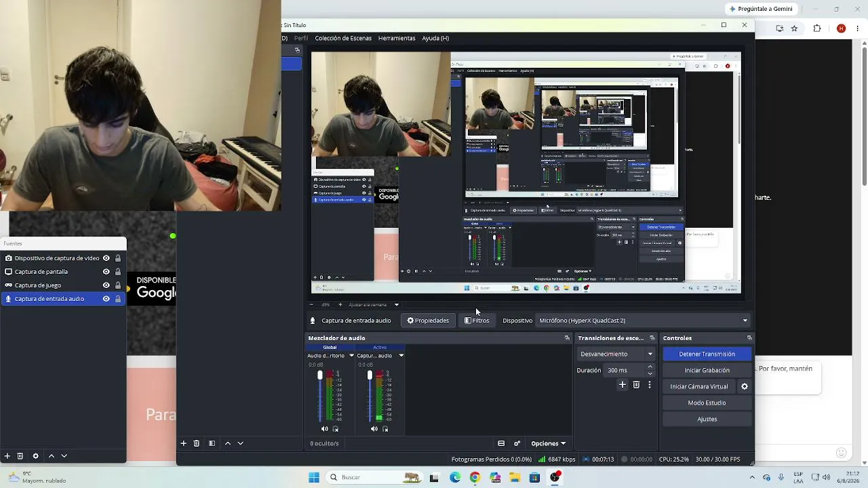Open the Opciones dropdown in audio mixer
This screenshot has width=868, height=488.
[548, 443]
